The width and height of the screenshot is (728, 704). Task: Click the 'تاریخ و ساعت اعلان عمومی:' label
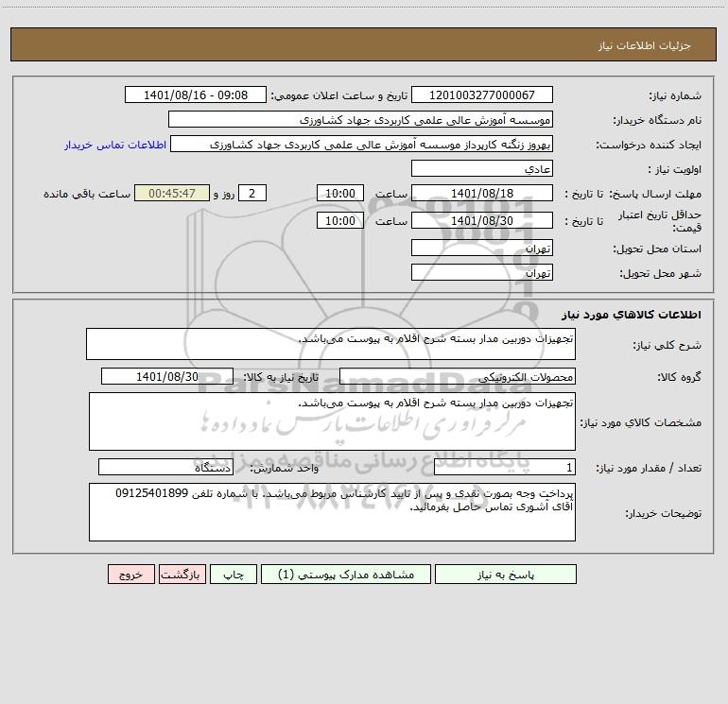coord(339,95)
